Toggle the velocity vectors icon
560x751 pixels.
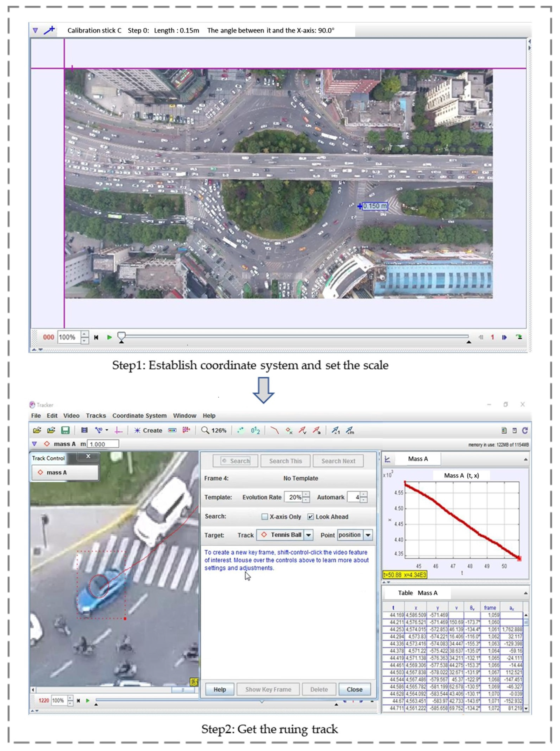click(x=302, y=430)
